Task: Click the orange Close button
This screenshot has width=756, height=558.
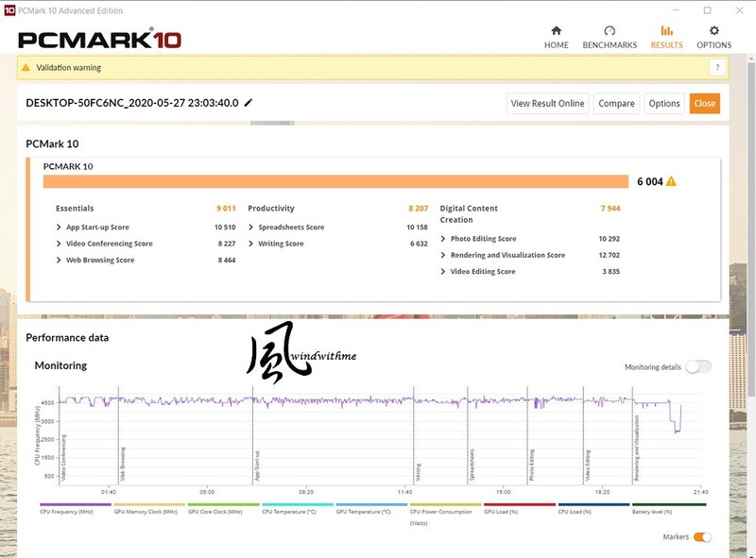Action: [x=704, y=104]
